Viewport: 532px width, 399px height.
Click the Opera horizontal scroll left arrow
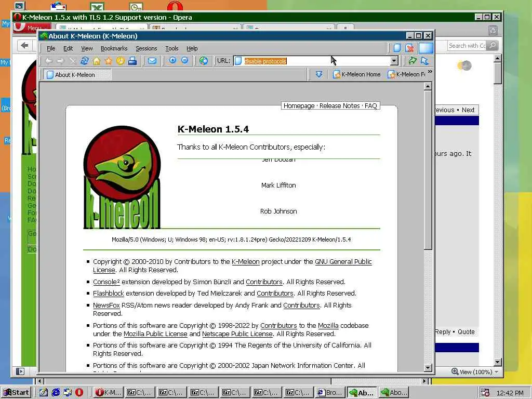pyautogui.click(x=39, y=381)
